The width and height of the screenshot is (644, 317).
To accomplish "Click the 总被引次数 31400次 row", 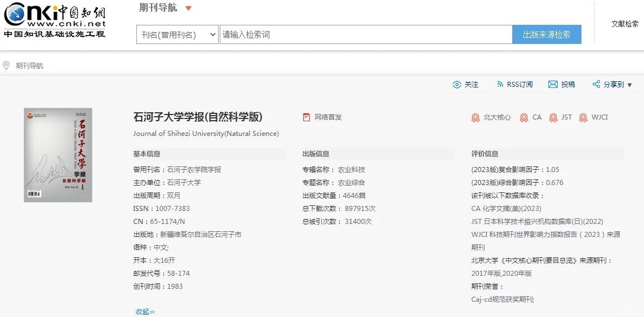I will click(337, 222).
